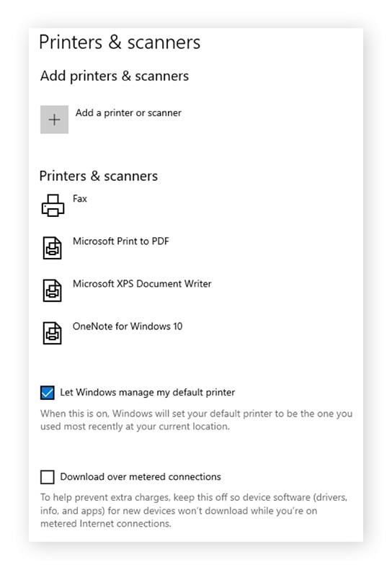Uncheck Let Windows manage my default printer checkbox

pyautogui.click(x=48, y=393)
